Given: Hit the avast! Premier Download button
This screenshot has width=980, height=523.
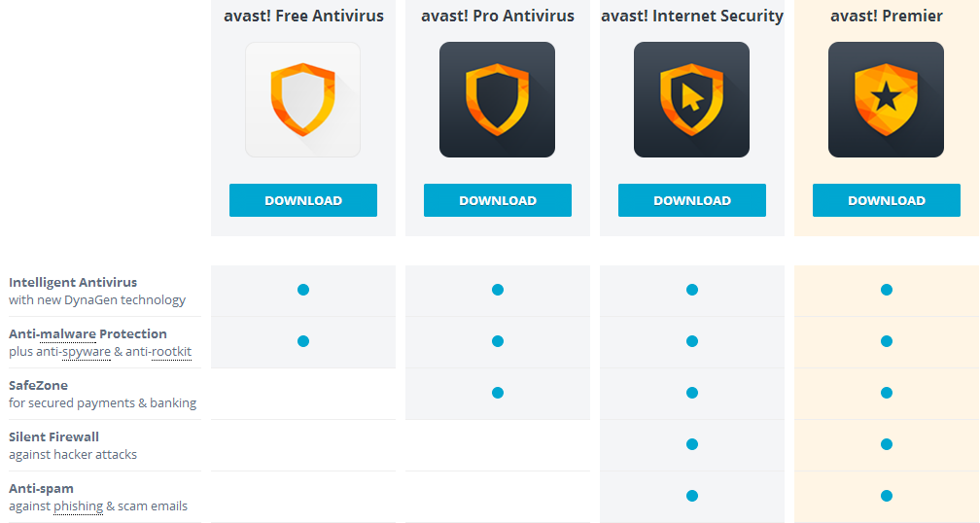Looking at the screenshot, I should coord(887,200).
